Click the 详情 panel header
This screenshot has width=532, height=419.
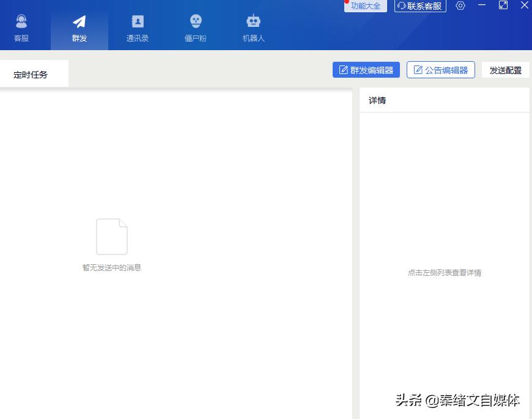377,100
